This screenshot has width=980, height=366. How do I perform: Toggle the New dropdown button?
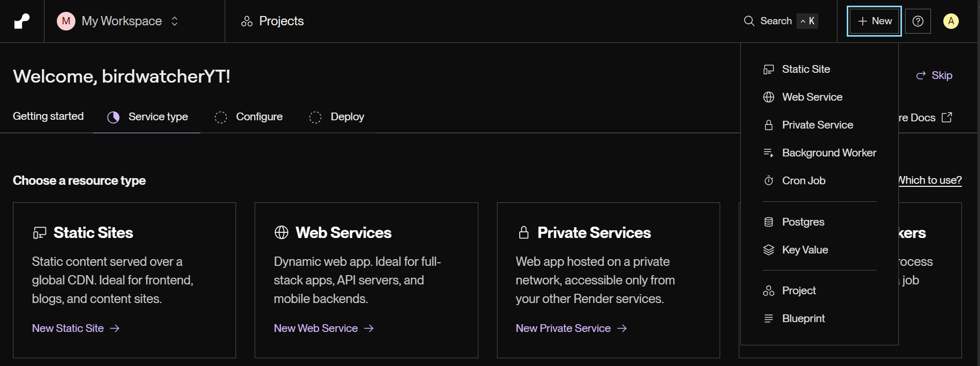[x=874, y=21]
